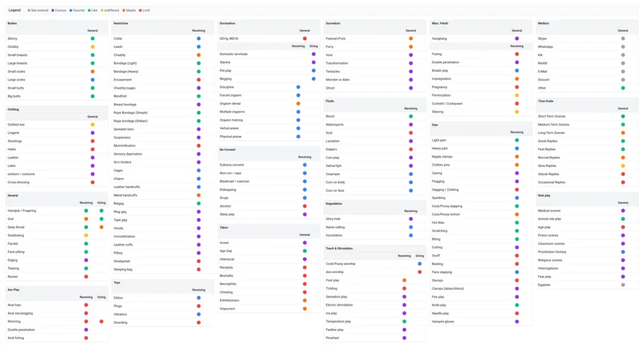Click the Role play section title

click(x=544, y=195)
